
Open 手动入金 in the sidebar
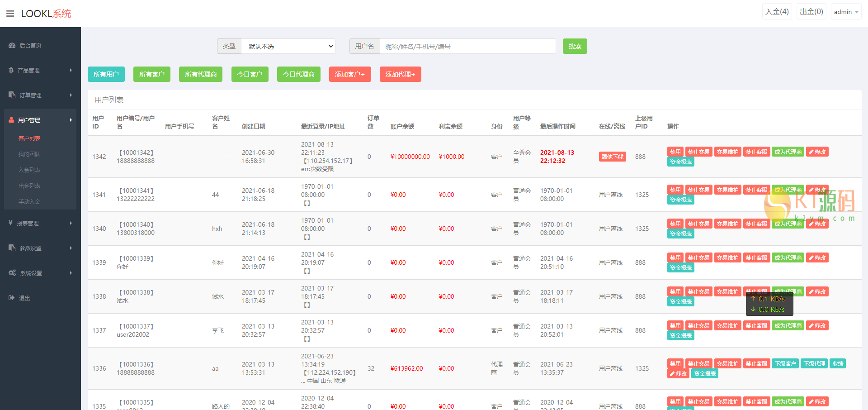(29, 202)
